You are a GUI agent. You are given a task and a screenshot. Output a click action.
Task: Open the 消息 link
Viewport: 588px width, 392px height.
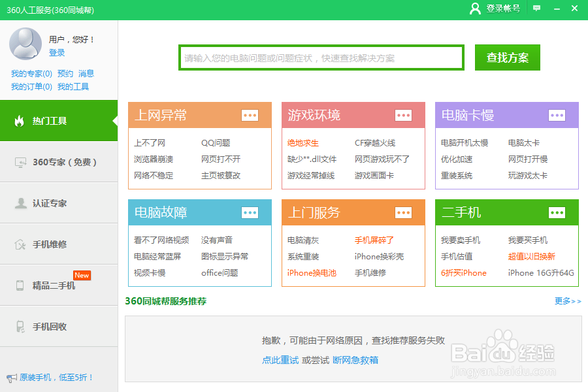86,74
